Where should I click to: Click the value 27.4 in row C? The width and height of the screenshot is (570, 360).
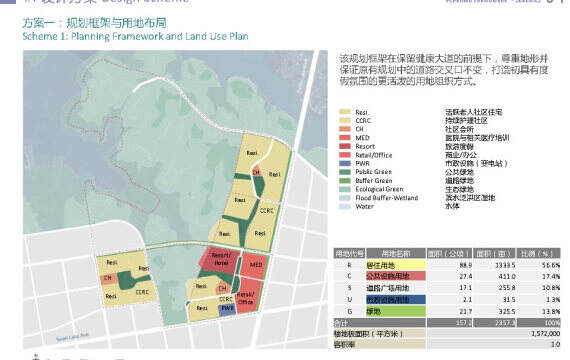pyautogui.click(x=466, y=276)
